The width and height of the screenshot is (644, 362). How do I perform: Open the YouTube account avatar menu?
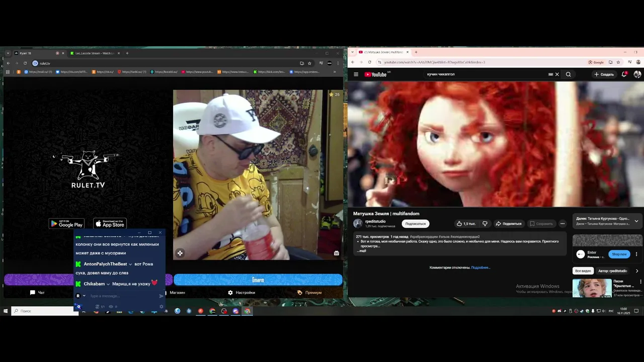tap(637, 74)
